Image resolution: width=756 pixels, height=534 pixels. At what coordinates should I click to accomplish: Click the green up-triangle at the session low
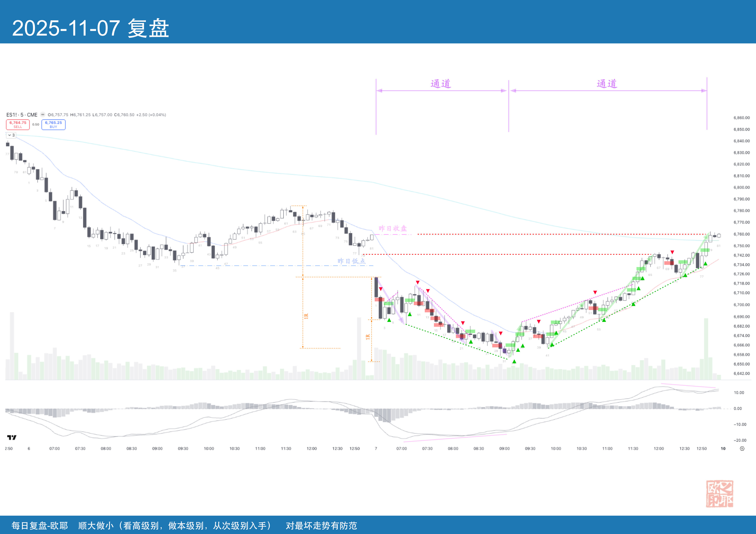[514, 362]
